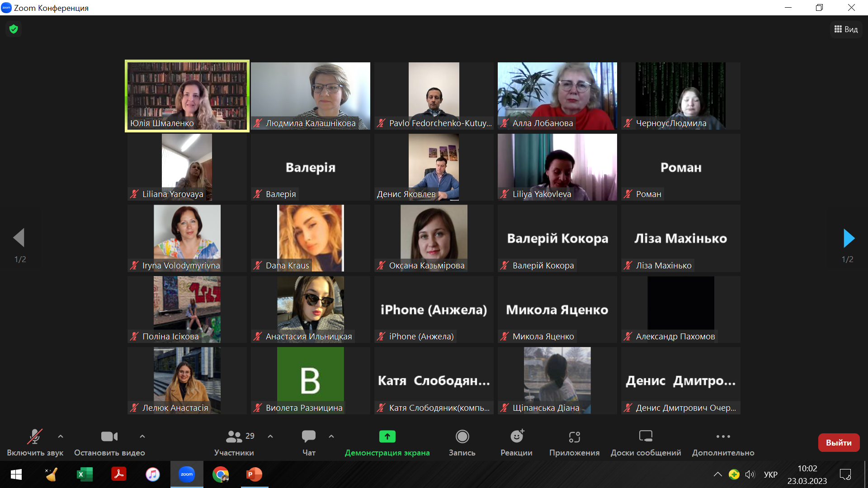Click Александр Пахомов name label
The image size is (868, 488).
(x=675, y=337)
